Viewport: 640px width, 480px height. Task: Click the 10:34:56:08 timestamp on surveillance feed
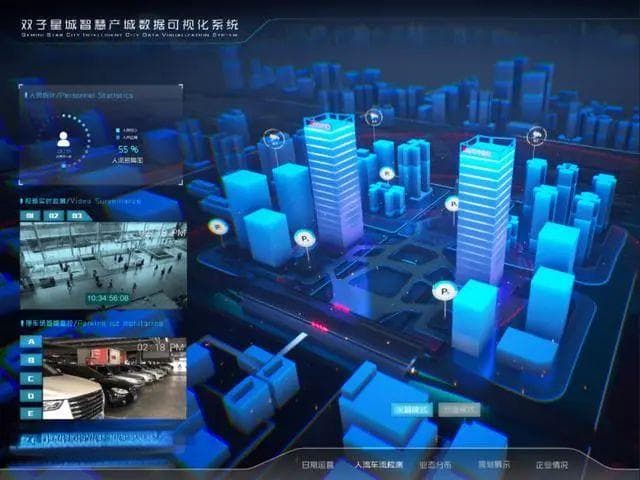click(x=108, y=298)
